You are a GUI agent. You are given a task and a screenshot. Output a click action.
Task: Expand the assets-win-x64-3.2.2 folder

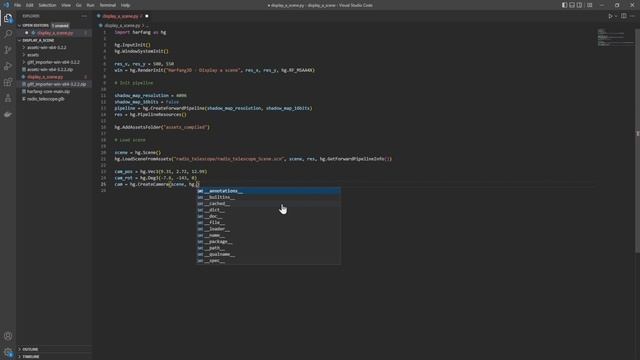coord(47,47)
